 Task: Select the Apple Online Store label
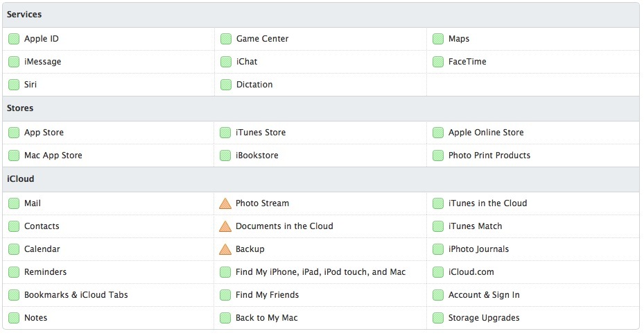[x=486, y=133]
